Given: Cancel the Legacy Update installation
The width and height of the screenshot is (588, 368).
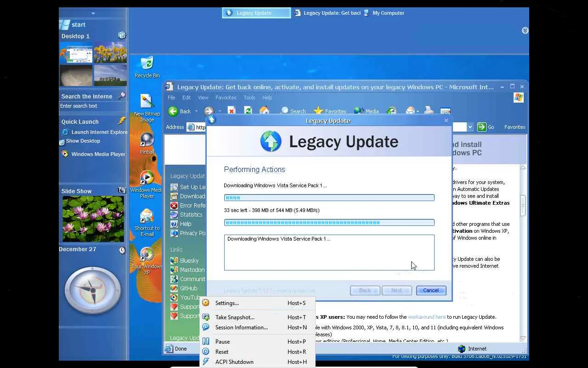Looking at the screenshot, I should click(431, 290).
